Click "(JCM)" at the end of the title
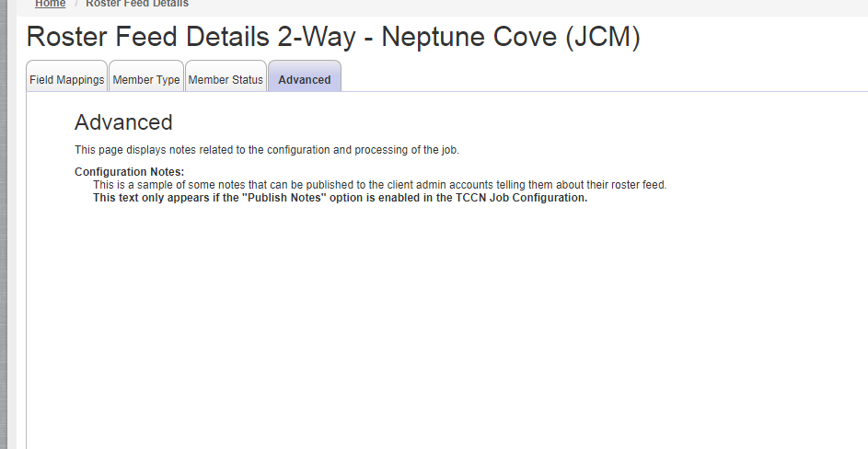The image size is (868, 449). click(x=603, y=37)
